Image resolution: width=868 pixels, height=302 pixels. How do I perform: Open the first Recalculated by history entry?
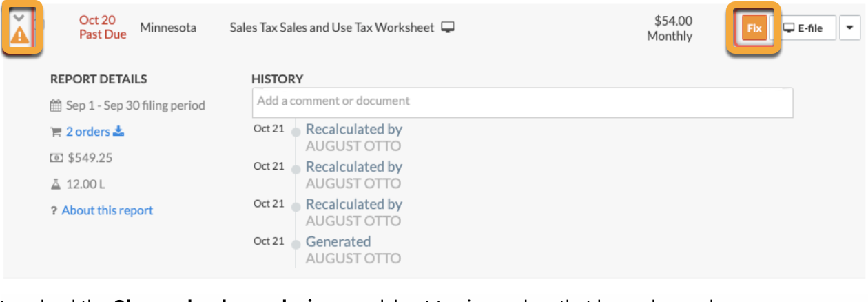pyautogui.click(x=353, y=129)
